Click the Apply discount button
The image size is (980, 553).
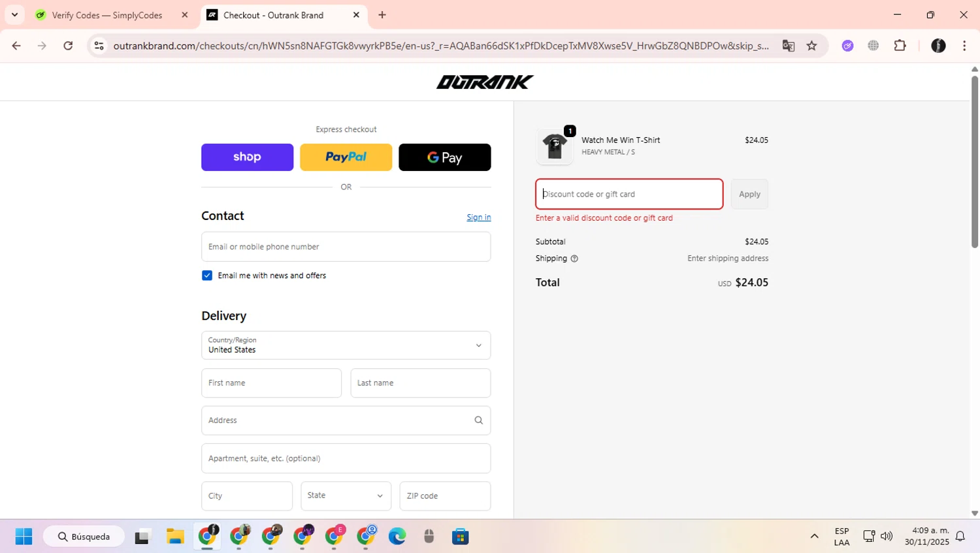point(749,194)
